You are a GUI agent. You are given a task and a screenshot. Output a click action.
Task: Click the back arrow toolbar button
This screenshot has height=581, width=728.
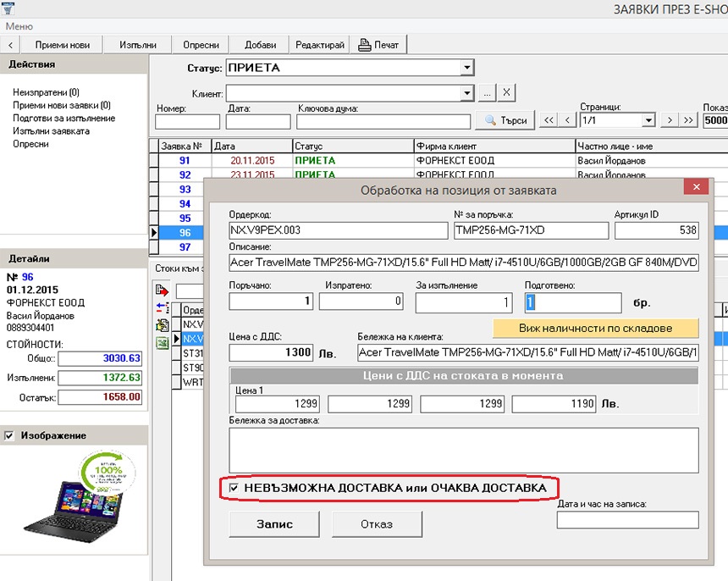10,45
